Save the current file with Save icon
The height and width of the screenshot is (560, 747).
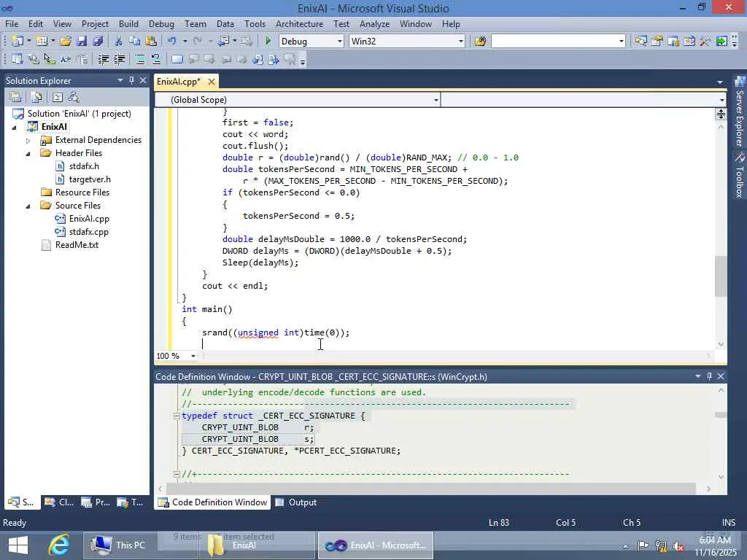pos(82,41)
